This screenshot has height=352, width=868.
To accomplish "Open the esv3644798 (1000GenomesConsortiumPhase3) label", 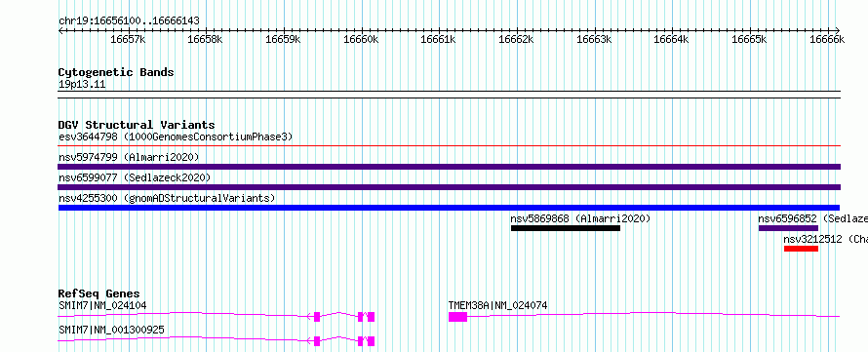I will [x=176, y=137].
